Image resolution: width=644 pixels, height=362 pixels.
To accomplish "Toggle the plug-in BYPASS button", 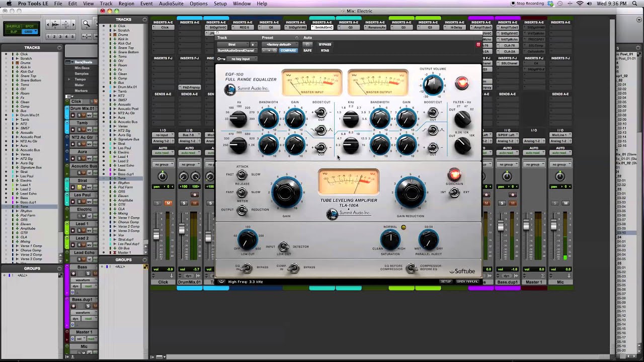I will click(x=325, y=44).
